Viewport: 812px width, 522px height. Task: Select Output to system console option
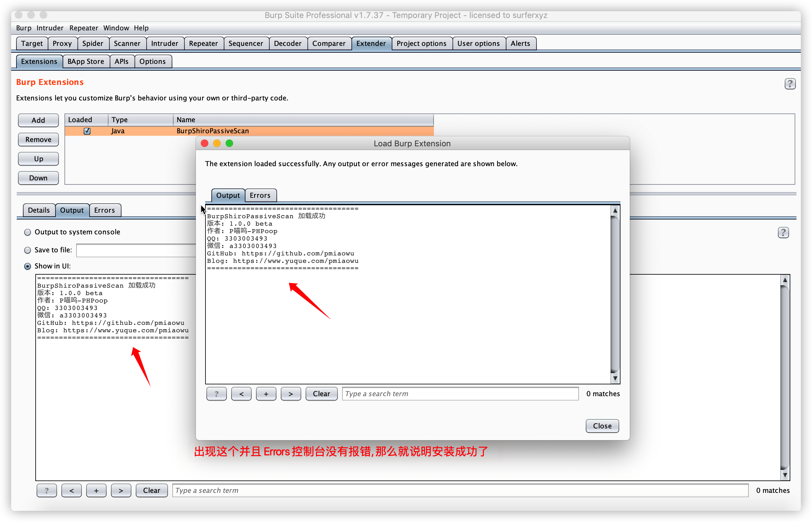pyautogui.click(x=28, y=232)
